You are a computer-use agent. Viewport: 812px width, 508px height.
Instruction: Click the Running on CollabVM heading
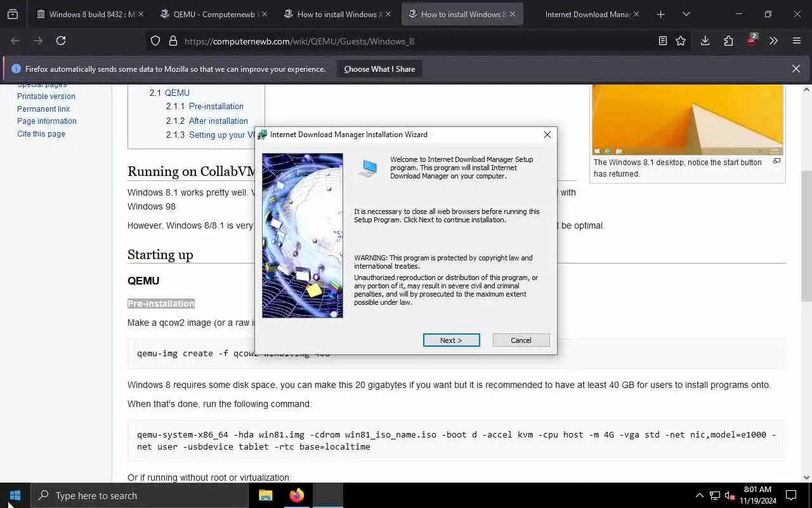(x=192, y=171)
